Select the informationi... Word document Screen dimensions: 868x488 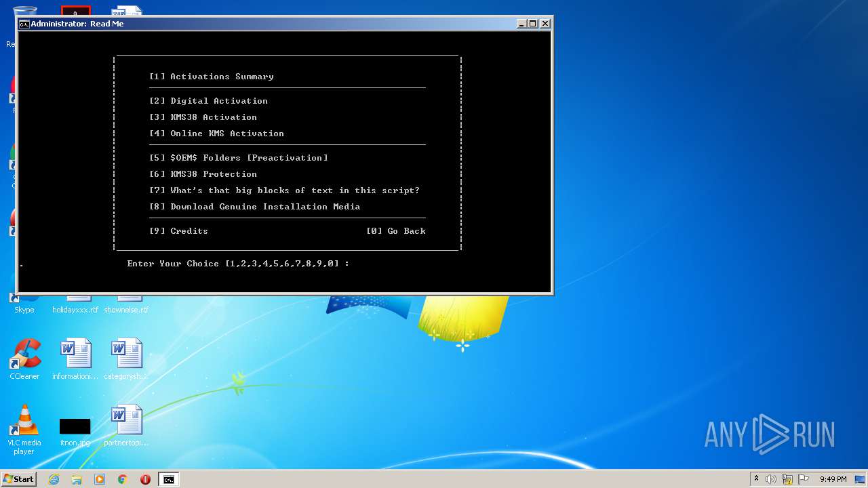[75, 359]
